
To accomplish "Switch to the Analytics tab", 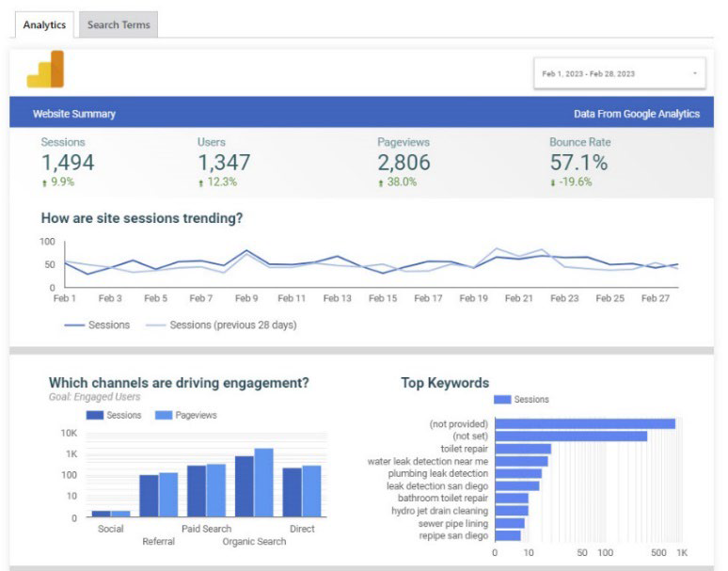I will 44,25.
